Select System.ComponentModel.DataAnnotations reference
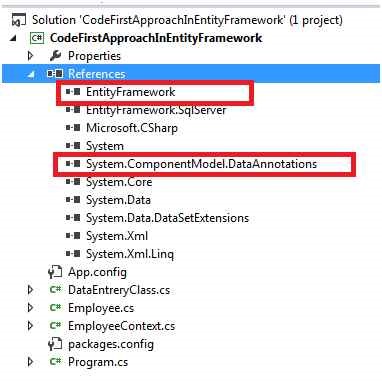This screenshot has width=382, height=383. [201, 164]
